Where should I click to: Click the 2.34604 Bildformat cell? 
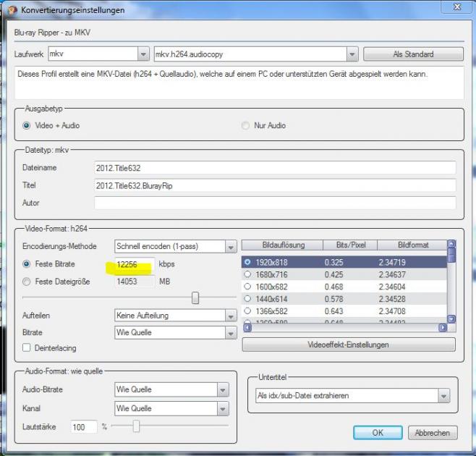pos(392,287)
